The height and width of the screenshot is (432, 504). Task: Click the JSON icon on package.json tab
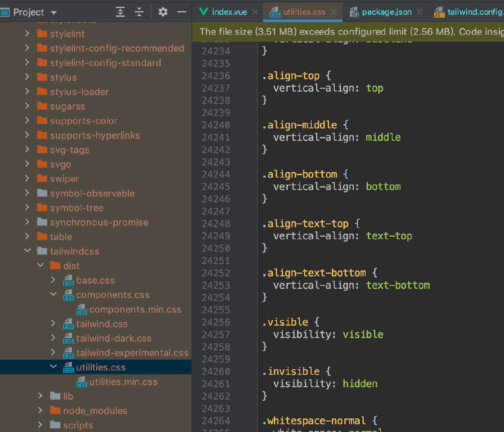[354, 12]
